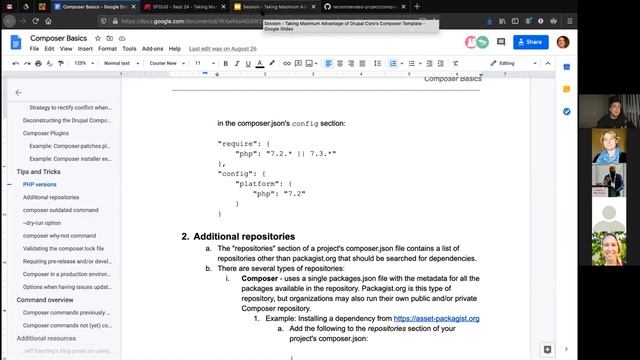Click the Google Docs home logo
640x360 pixels.
tap(16, 42)
